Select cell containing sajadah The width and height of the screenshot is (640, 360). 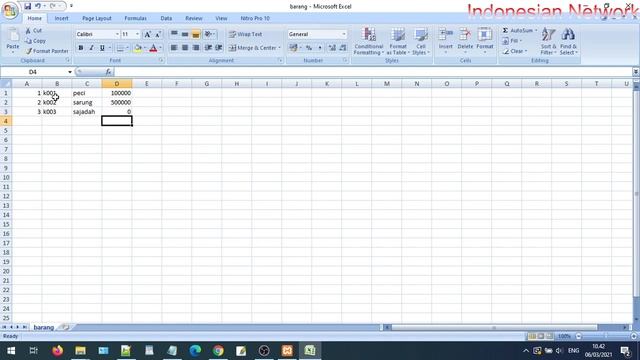[x=87, y=111]
